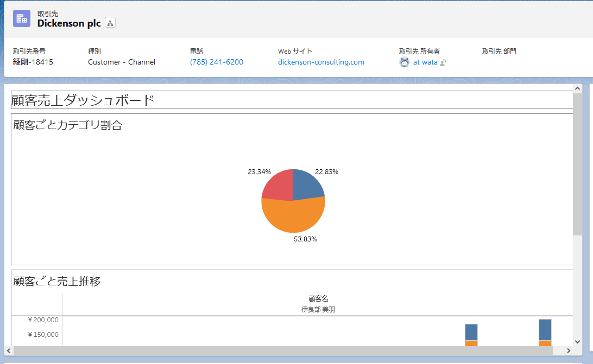
Task: Open the account hierarchy icon
Action: 110,23
